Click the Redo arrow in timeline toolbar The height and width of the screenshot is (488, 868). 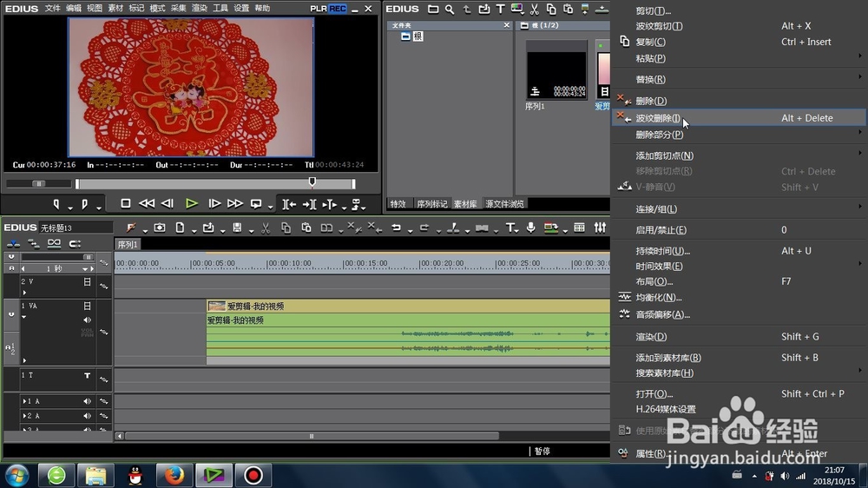(x=424, y=228)
